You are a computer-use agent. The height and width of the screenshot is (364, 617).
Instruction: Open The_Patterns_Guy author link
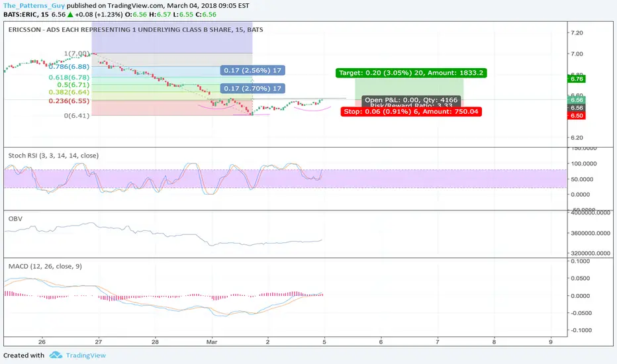point(34,5)
